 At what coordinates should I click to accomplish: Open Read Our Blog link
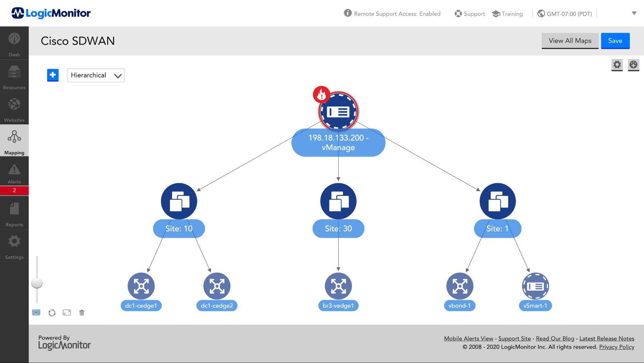coord(555,339)
